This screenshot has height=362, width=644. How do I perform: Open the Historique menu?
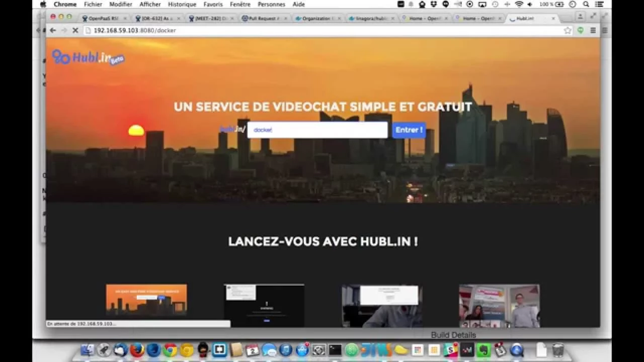point(182,4)
